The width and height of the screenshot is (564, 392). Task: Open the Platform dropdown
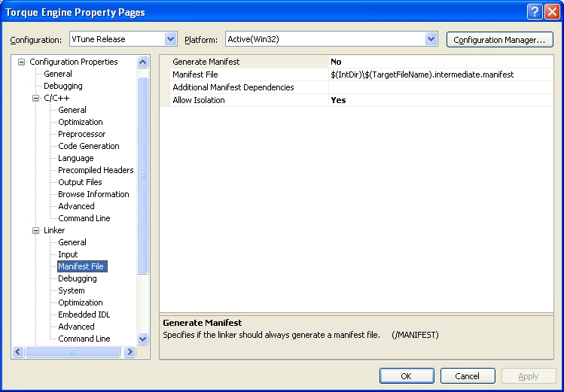coord(431,39)
